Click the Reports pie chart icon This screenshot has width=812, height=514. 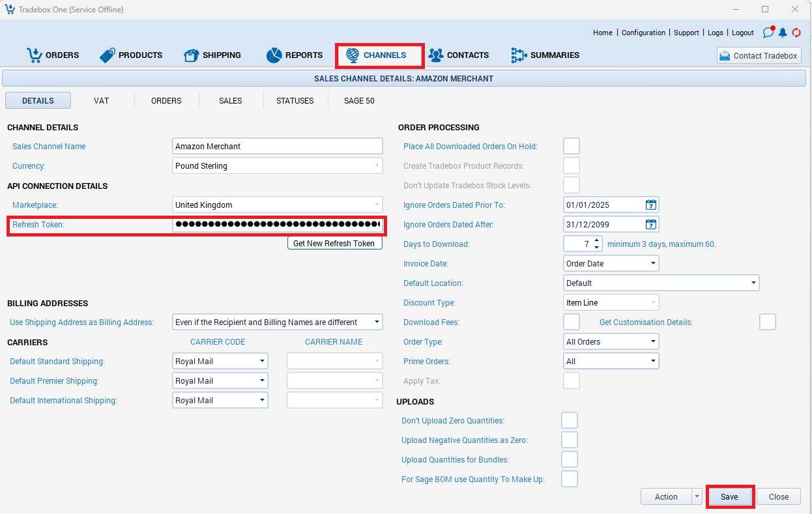coord(274,55)
